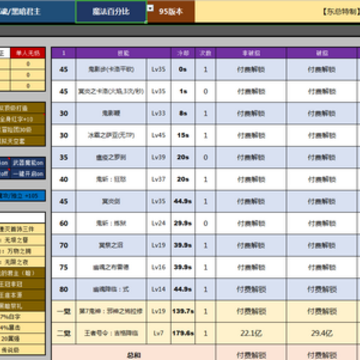Click the 22.1亿 damage value
360x360 pixels.
tap(251, 333)
